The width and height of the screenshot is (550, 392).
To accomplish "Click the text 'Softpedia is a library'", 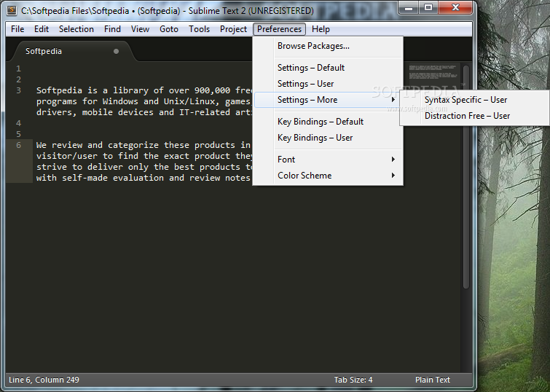I will point(93,90).
